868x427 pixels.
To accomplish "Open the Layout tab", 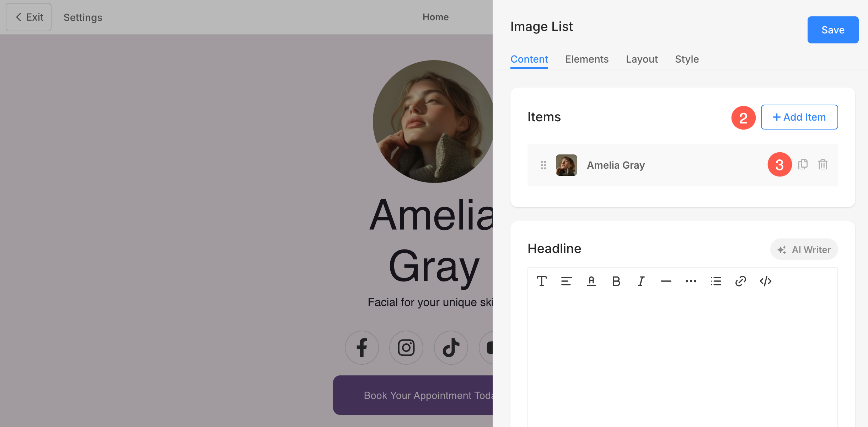I will 642,59.
